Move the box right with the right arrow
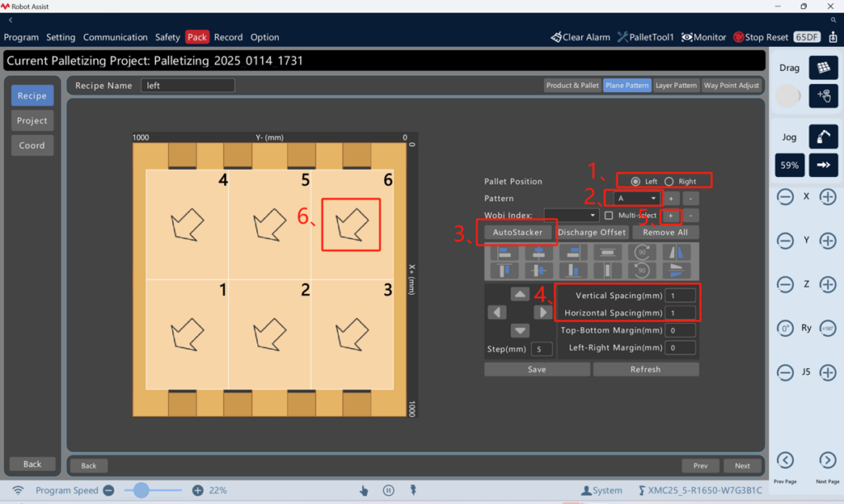Image resolution: width=844 pixels, height=504 pixels. (543, 312)
